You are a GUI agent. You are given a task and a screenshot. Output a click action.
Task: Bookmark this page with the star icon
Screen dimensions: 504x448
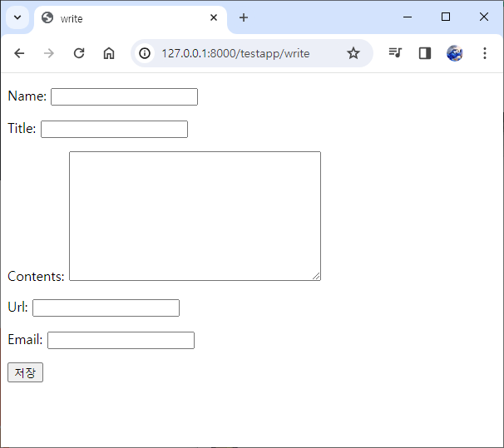(353, 53)
